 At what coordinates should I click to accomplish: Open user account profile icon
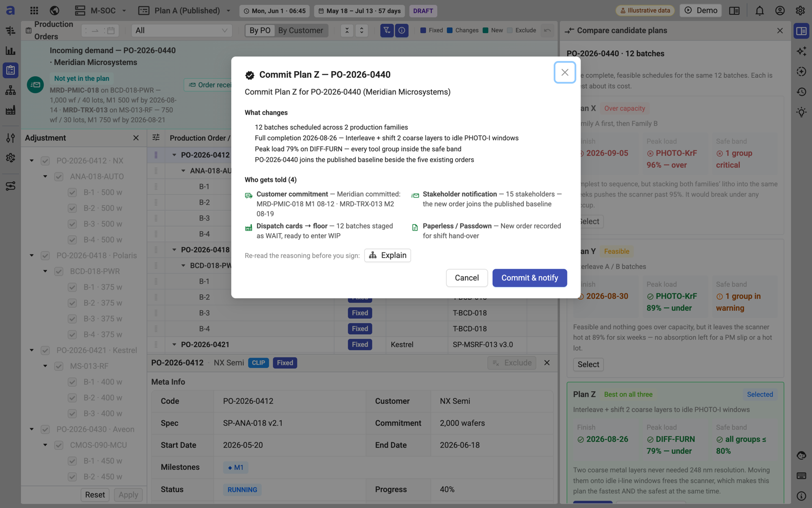780,11
